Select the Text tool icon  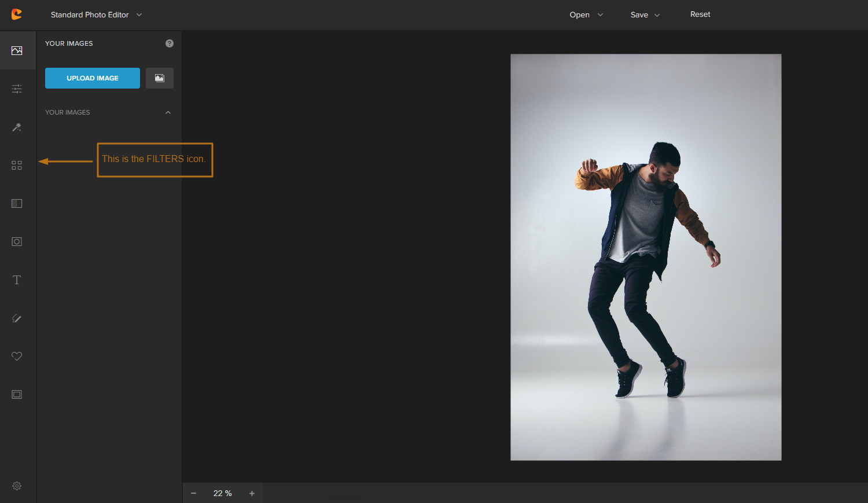coord(17,280)
